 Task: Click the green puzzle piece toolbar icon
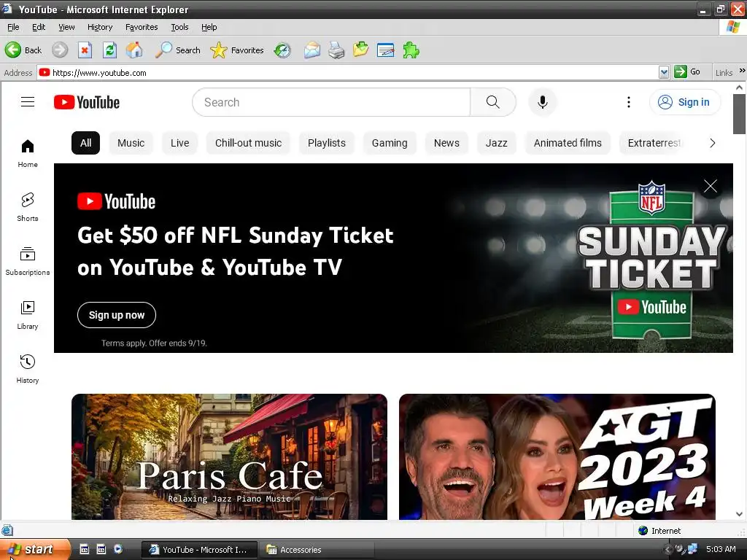pos(411,50)
